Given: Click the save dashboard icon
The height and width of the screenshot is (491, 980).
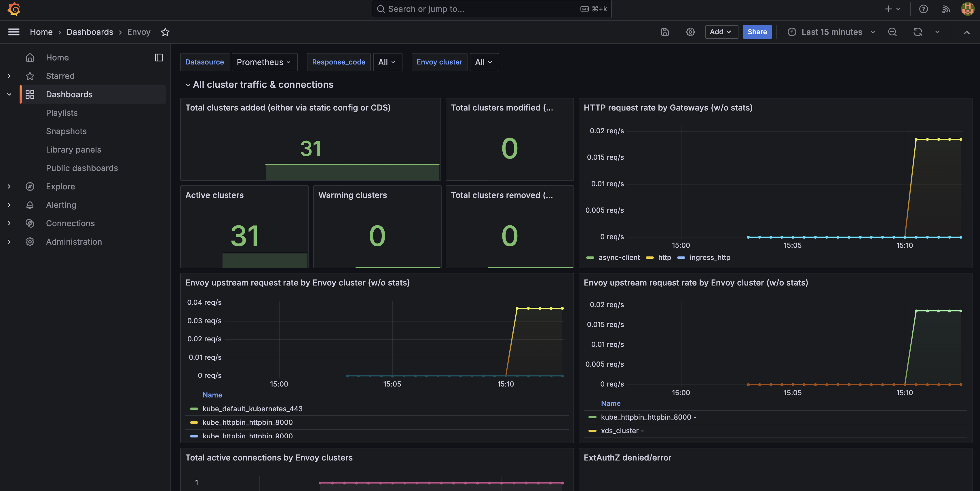Looking at the screenshot, I should [665, 32].
